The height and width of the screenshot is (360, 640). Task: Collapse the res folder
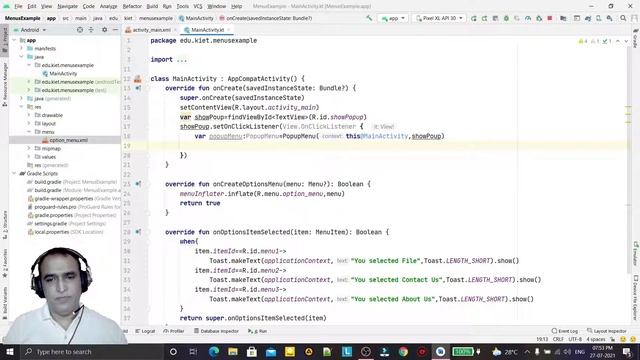click(22, 107)
